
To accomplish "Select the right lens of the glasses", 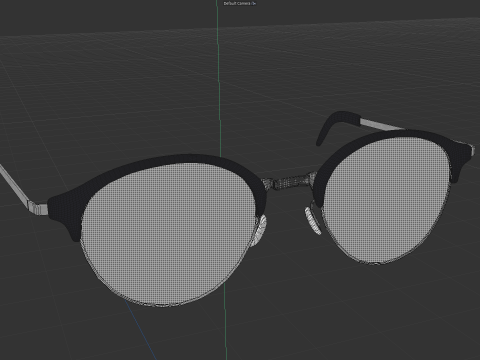I will click(x=388, y=200).
